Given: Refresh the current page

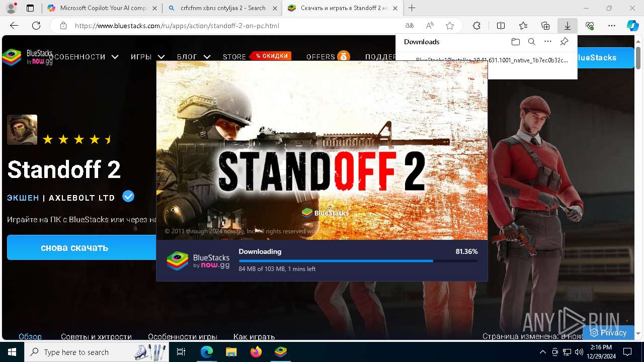Looking at the screenshot, I should [x=36, y=26].
